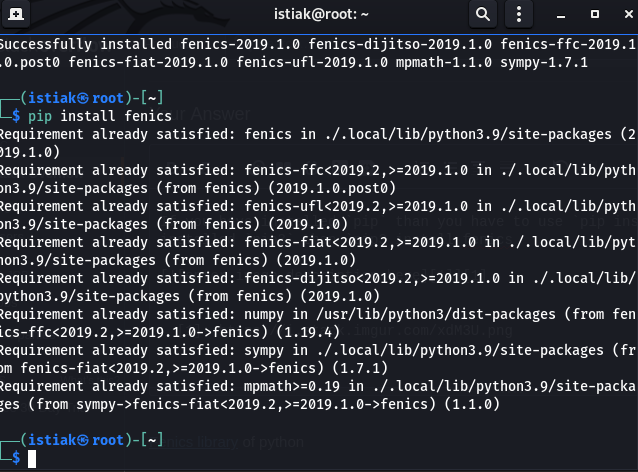Click the fenics-fiat requirement line
This screenshot has height=472, width=638.
(x=300, y=242)
